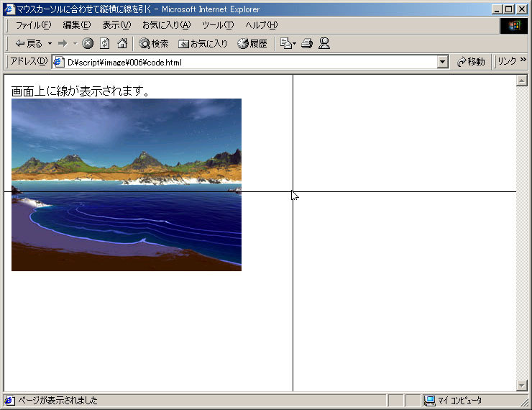Open the View (表示) menu
Viewport: 532px width, 410px height.
116,25
